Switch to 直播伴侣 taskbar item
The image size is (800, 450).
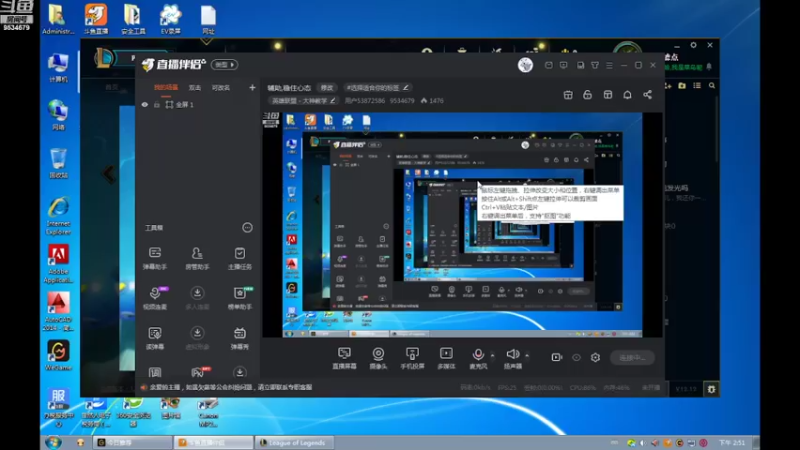[213, 442]
